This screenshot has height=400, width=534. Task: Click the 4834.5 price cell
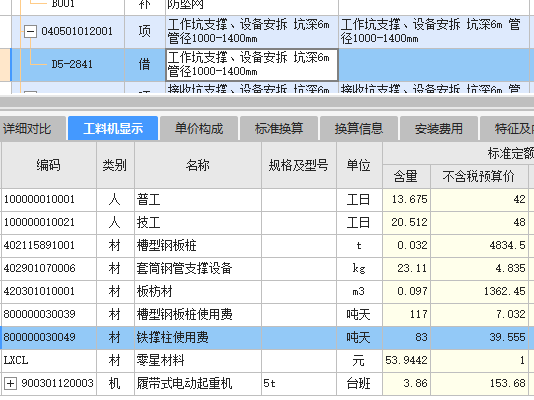(479, 245)
